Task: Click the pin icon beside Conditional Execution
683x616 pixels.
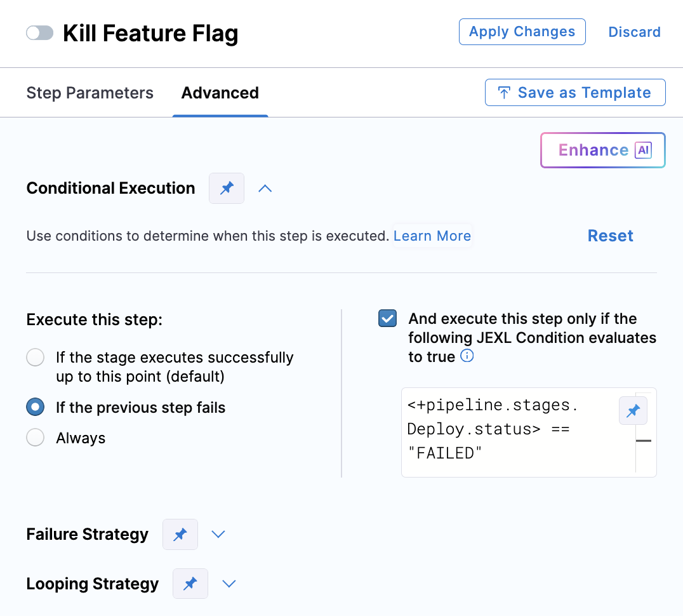Action: click(227, 189)
